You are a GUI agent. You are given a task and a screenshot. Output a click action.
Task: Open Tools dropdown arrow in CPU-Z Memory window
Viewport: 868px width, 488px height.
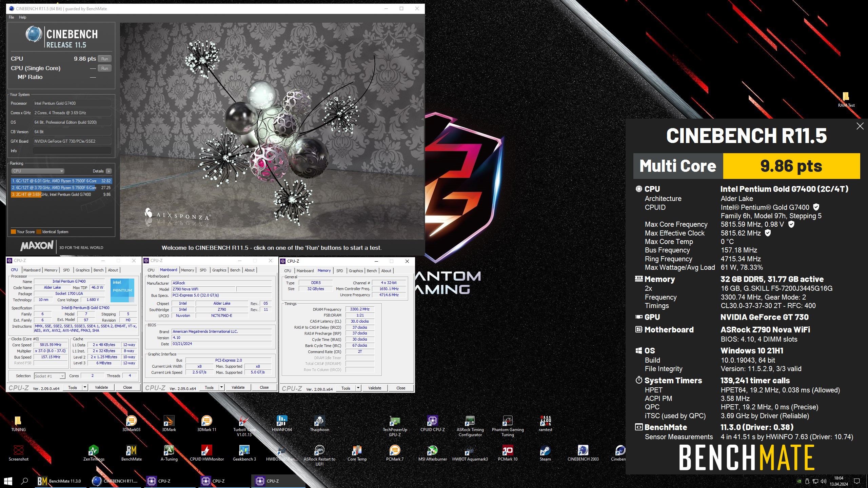click(x=358, y=388)
